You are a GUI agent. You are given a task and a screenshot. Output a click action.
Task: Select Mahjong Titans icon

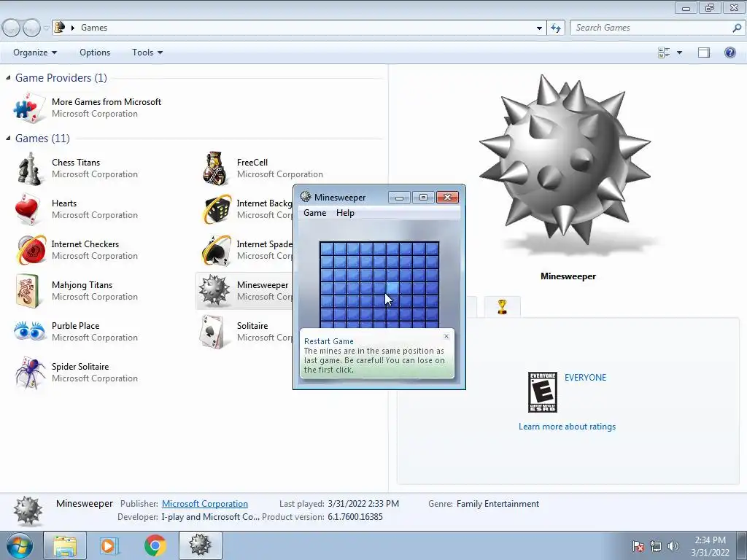click(28, 291)
